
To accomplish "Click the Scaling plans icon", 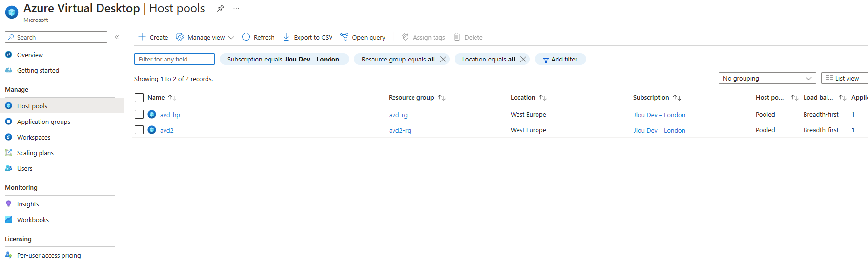I will (8, 153).
